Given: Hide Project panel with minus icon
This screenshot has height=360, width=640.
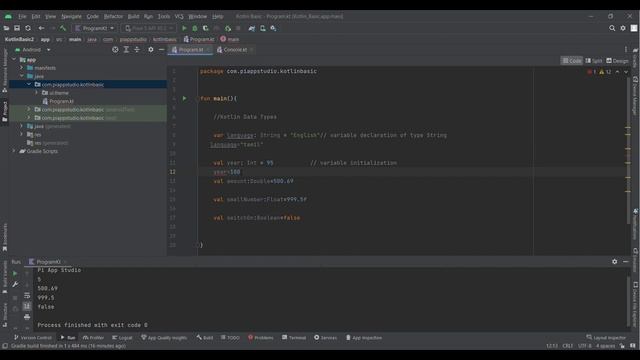Looking at the screenshot, I should coord(162,49).
